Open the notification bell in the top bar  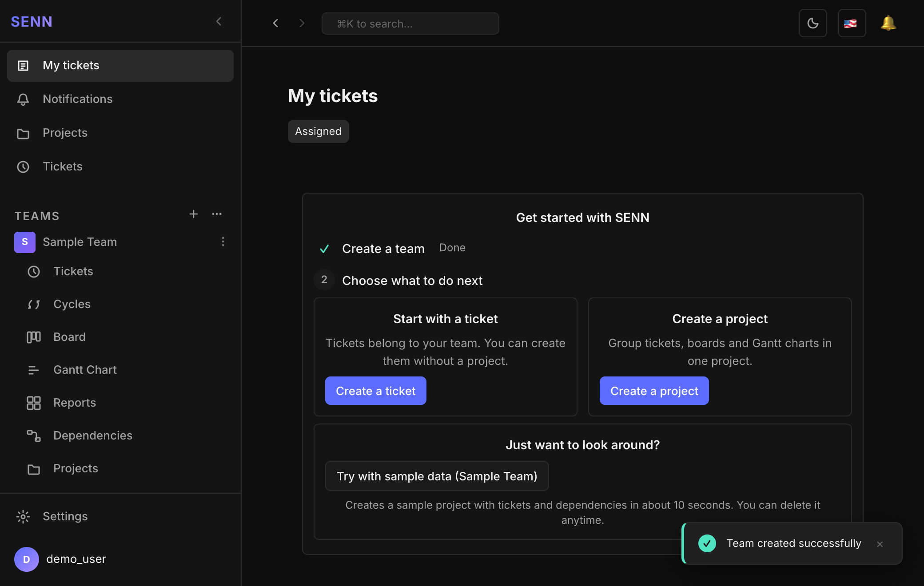888,23
